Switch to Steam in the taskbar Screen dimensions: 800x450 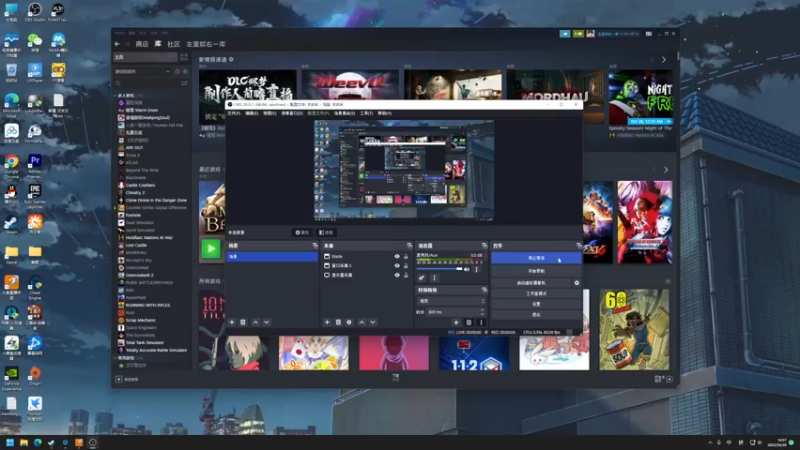(x=51, y=442)
